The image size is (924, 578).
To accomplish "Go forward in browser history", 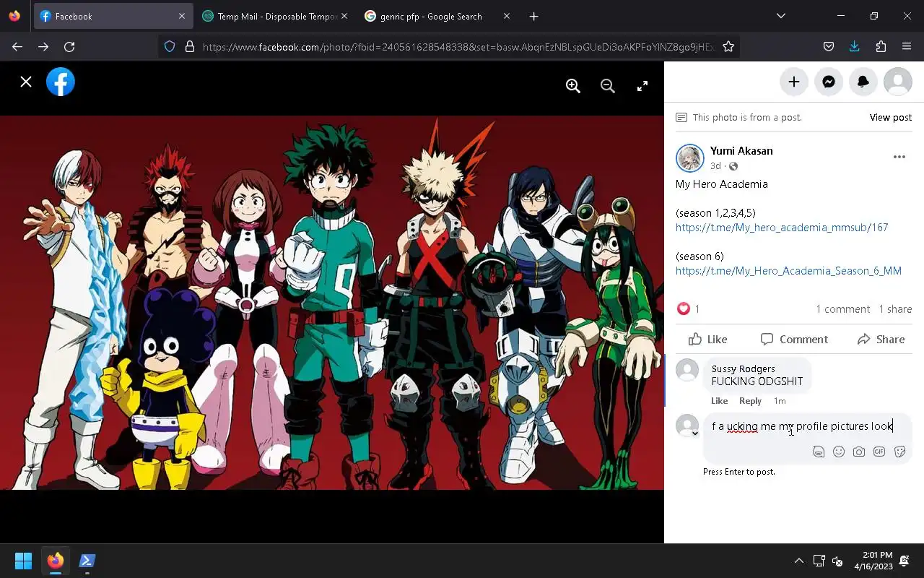I will click(x=43, y=46).
